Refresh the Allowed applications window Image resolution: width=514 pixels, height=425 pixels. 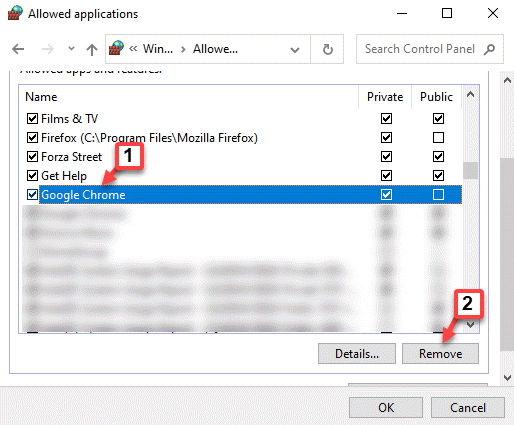(328, 49)
